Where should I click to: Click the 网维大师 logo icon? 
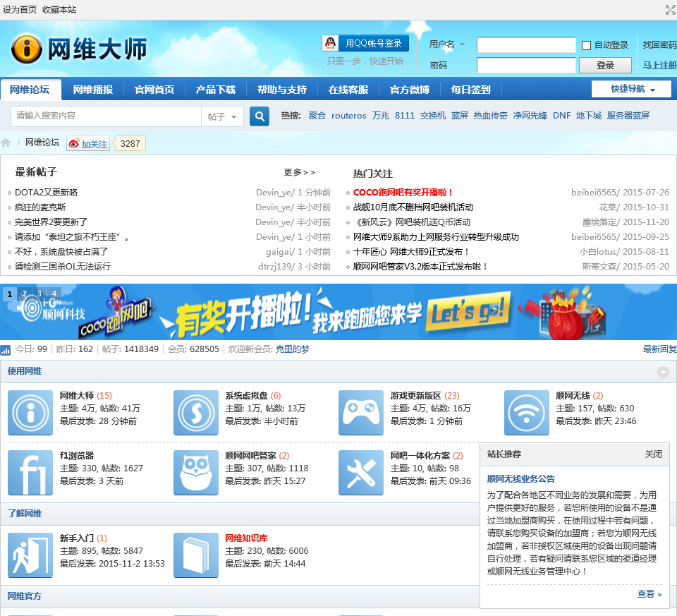pos(26,49)
